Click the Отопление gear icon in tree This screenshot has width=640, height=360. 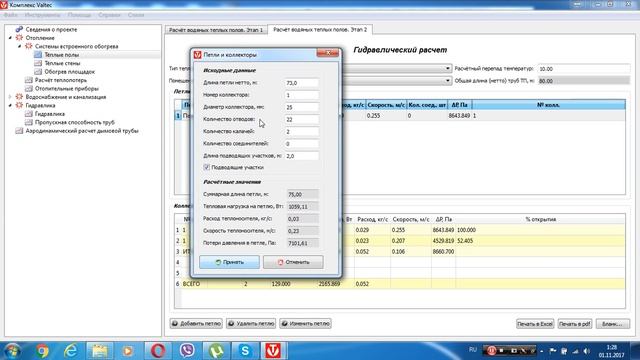coord(19,38)
